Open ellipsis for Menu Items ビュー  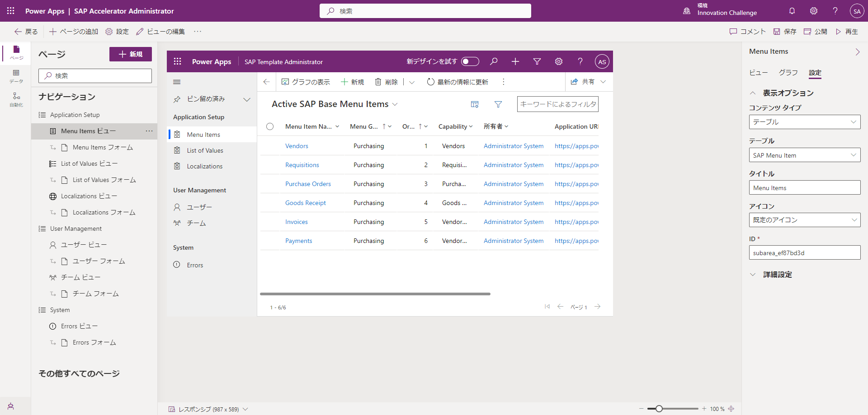(x=149, y=131)
